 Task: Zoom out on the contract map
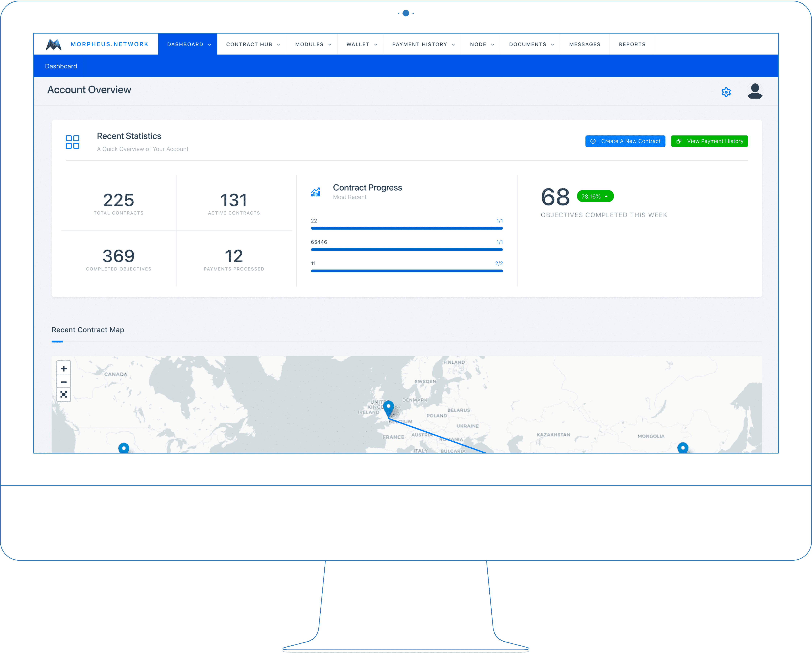pos(64,381)
